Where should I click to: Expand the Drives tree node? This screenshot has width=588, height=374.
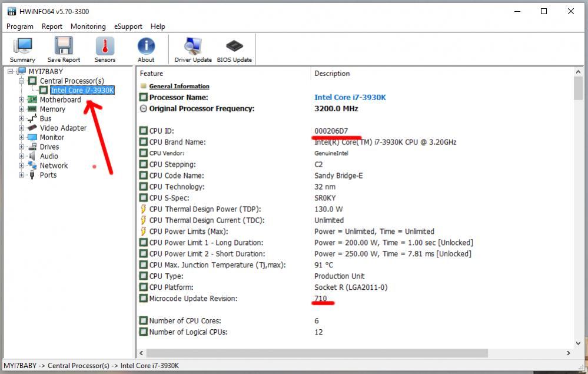coord(22,147)
